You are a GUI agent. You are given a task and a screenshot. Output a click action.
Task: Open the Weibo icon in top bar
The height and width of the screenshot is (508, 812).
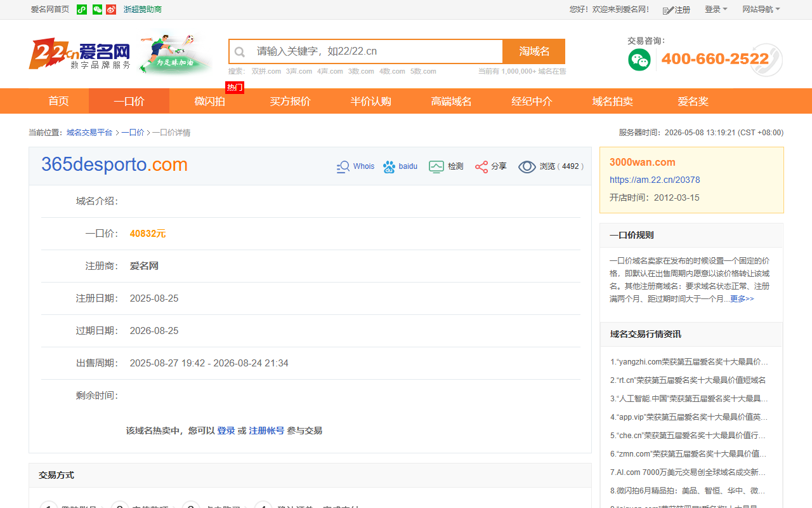[111, 10]
